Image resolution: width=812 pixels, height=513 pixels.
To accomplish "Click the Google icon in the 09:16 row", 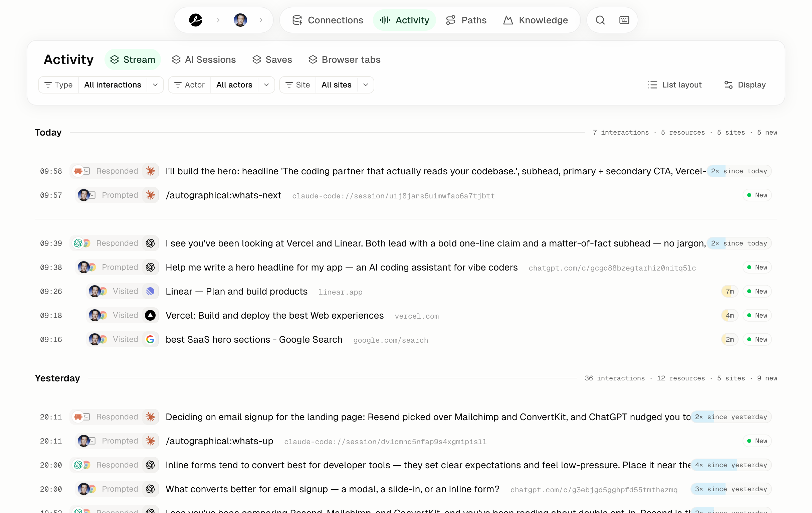I will [150, 339].
